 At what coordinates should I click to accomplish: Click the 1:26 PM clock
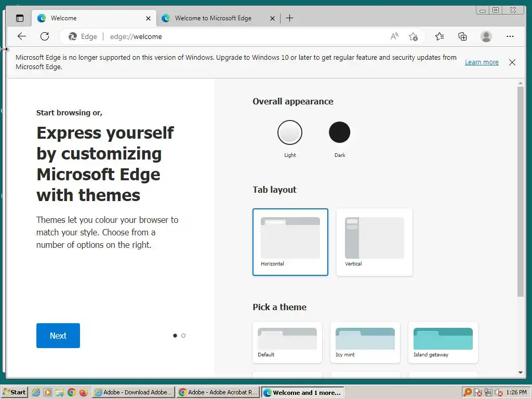click(516, 392)
